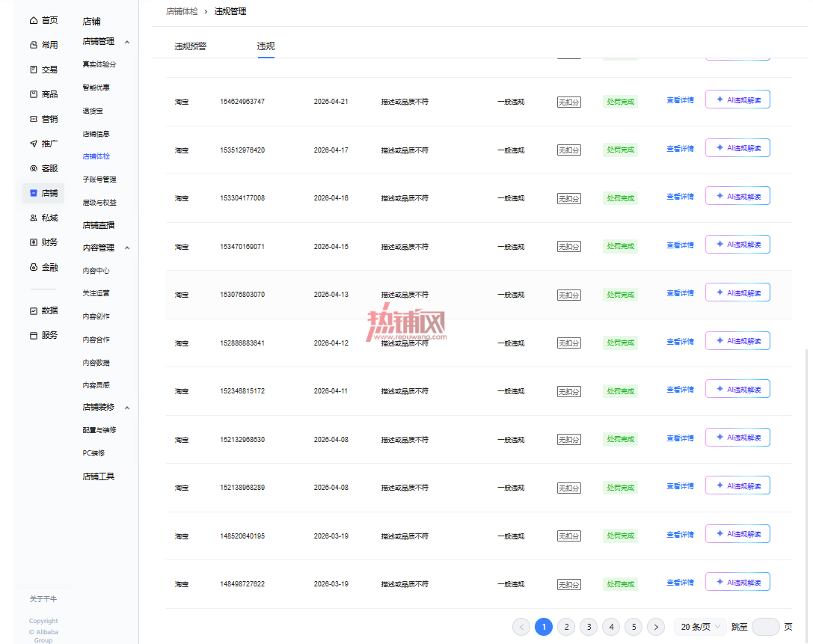Collapse the 店铺管理 menu section
813x644 pixels.
pos(127,41)
